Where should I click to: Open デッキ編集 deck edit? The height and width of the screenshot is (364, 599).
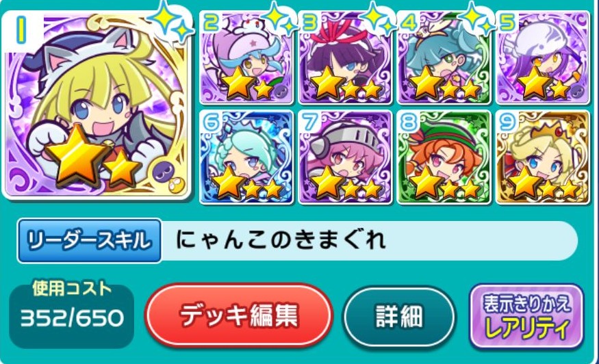[239, 315]
